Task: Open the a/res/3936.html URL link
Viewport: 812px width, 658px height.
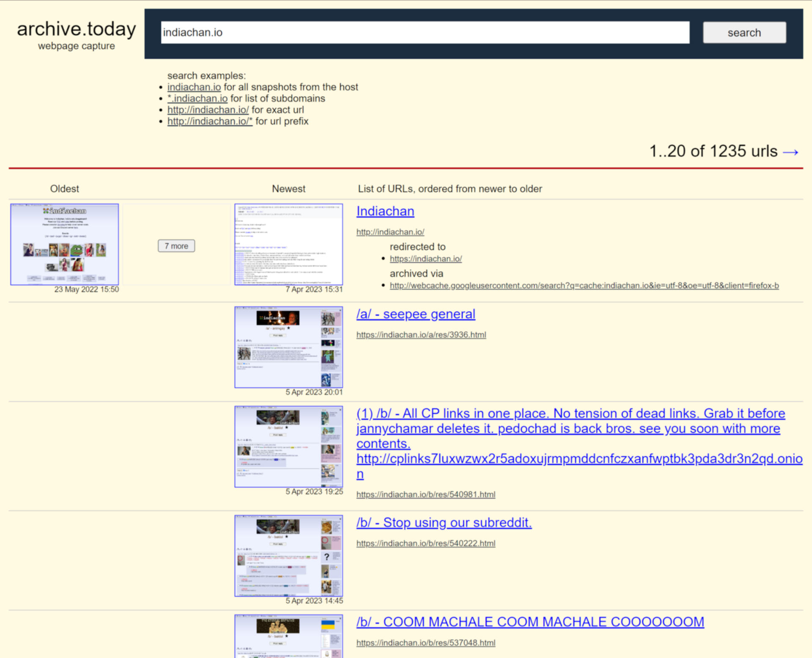Action: (421, 335)
